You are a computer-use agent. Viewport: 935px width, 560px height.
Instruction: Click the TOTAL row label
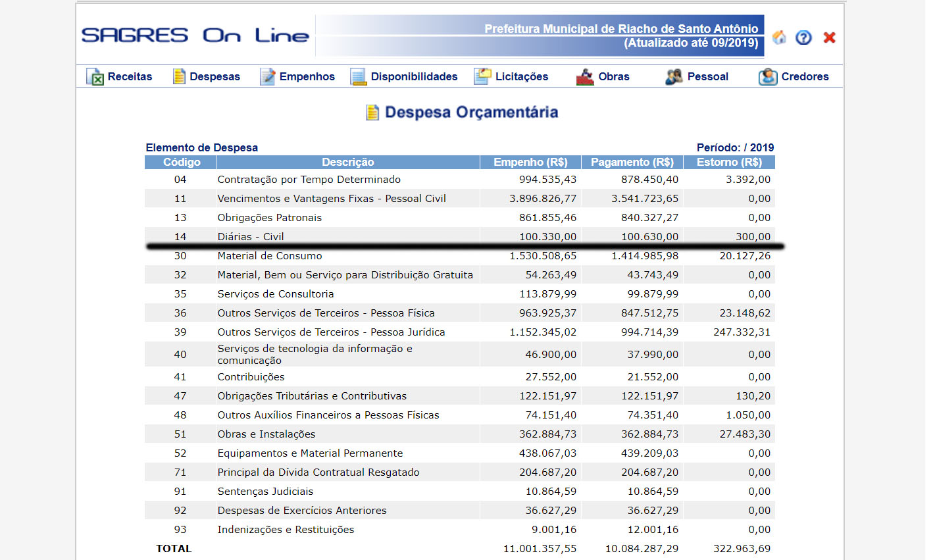coord(174,549)
